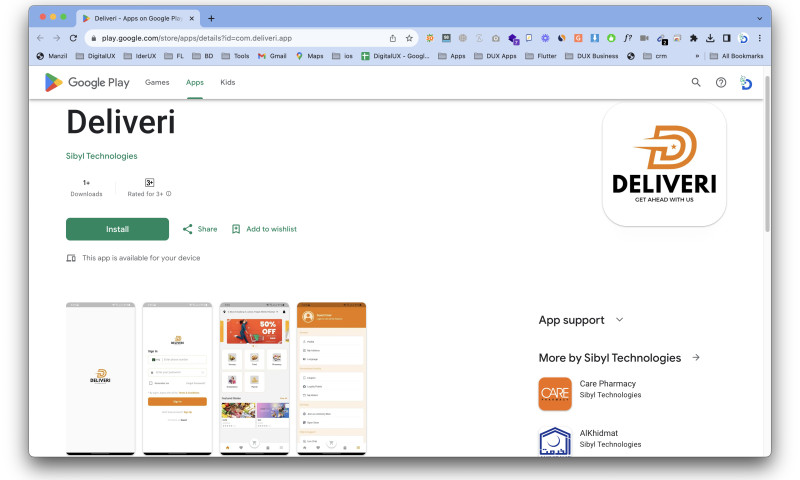
Task: Open the Tools bookmarks folder
Action: click(236, 56)
